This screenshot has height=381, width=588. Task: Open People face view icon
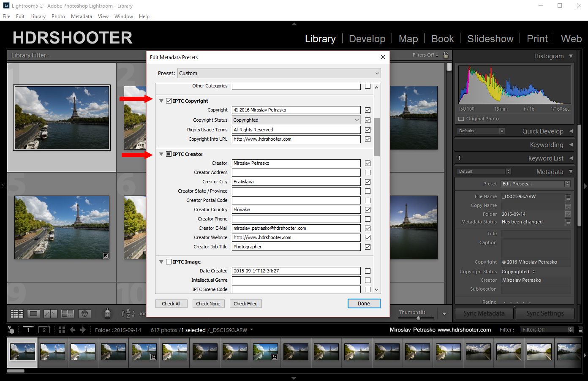coord(85,313)
